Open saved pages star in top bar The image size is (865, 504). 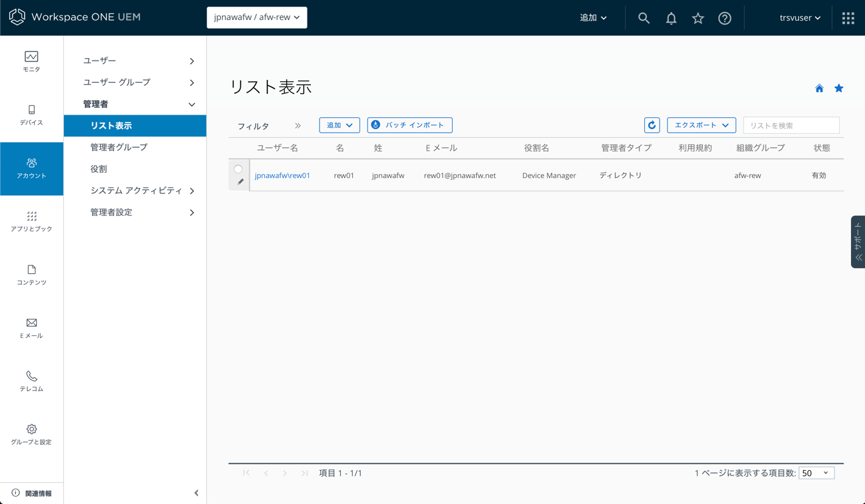(698, 18)
